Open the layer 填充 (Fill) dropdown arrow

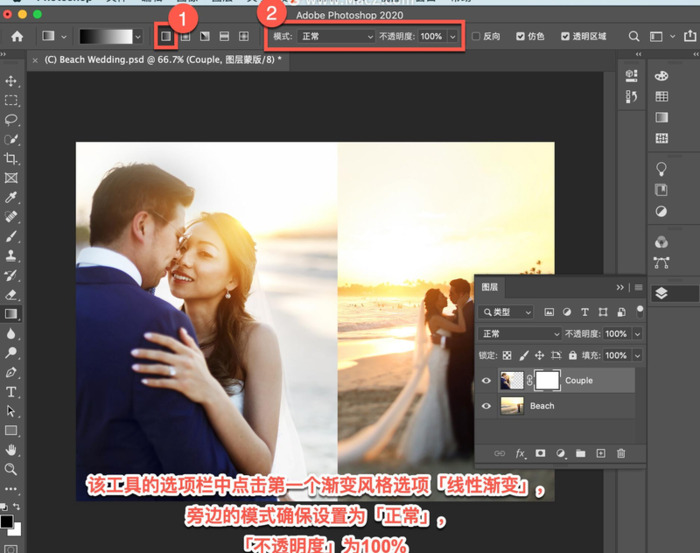pyautogui.click(x=638, y=355)
